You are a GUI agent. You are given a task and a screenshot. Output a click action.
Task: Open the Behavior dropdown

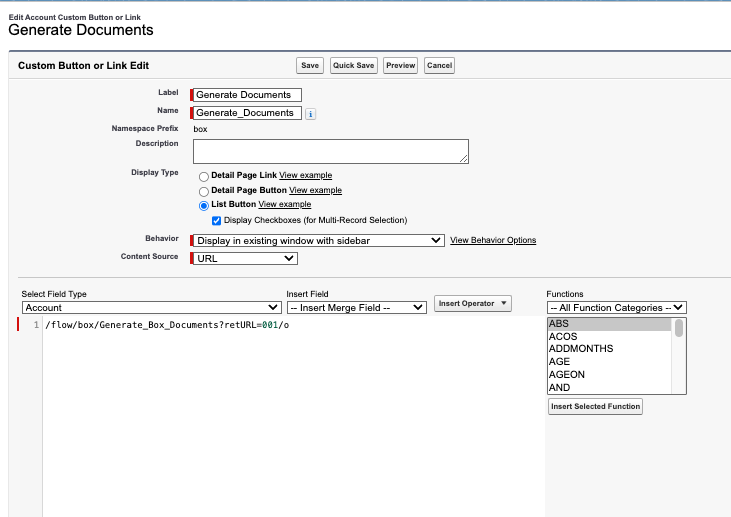pos(318,240)
